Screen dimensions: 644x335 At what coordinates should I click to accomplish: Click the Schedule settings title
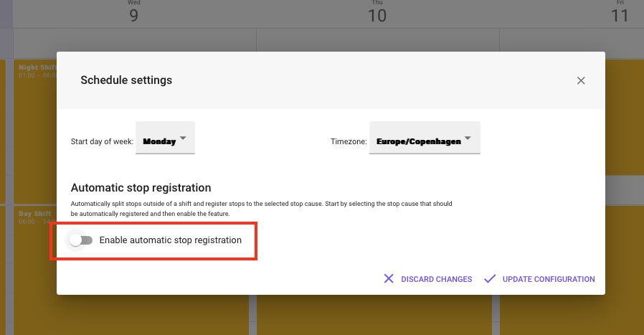tap(126, 80)
